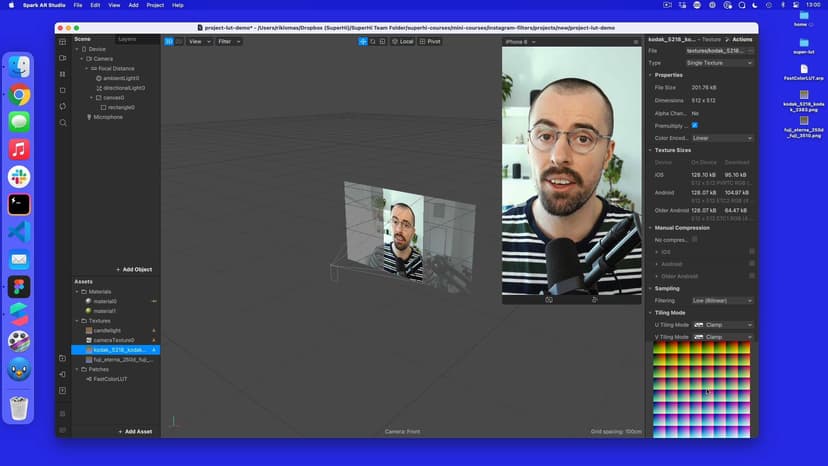Open Figma from the Dock
Viewport: 828px width, 466px height.
19,287
